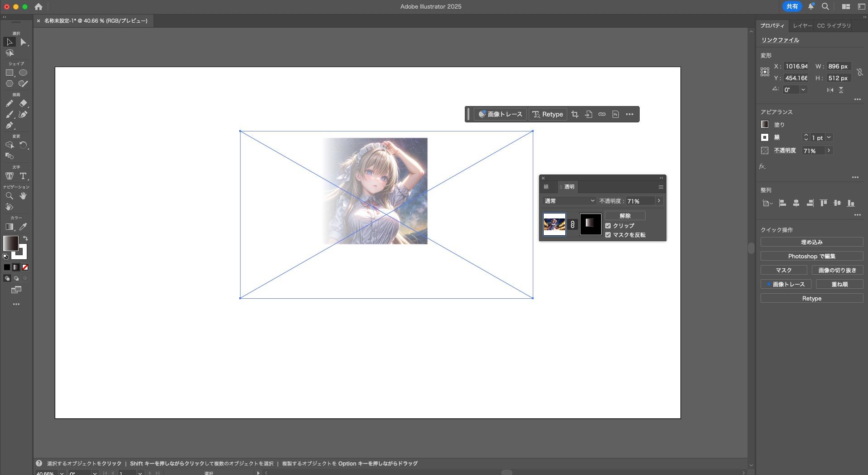868x475 pixels.
Task: Click the Edit in Photoshop icon in floating bar
Action: click(616, 114)
